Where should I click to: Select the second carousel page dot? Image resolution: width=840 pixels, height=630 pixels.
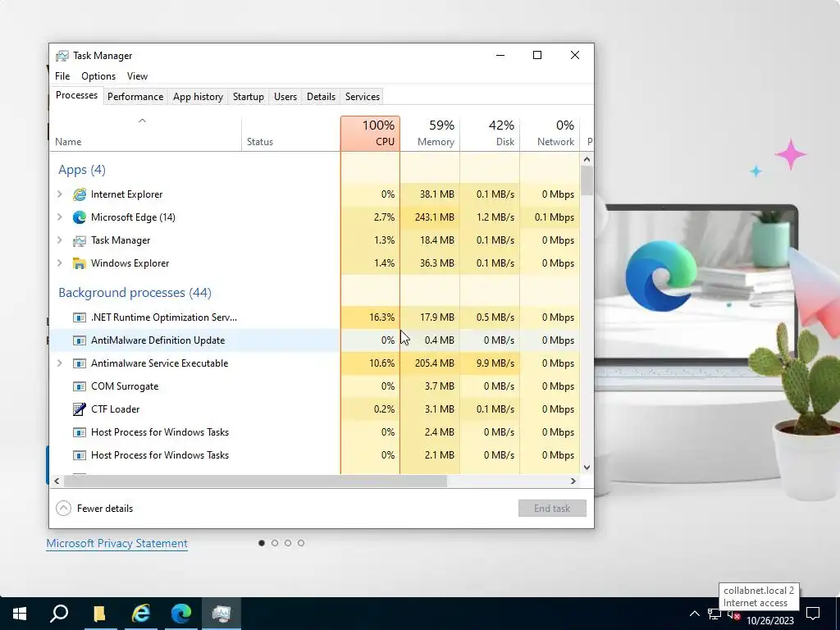pos(275,543)
